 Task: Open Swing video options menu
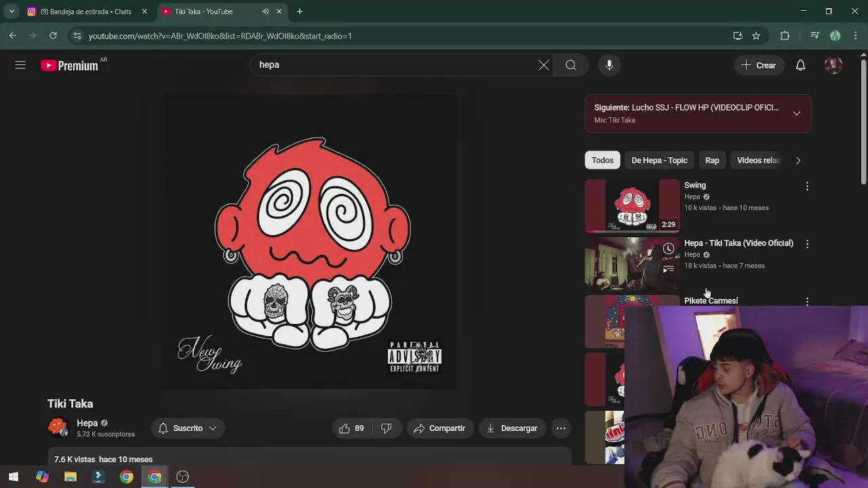point(807,186)
